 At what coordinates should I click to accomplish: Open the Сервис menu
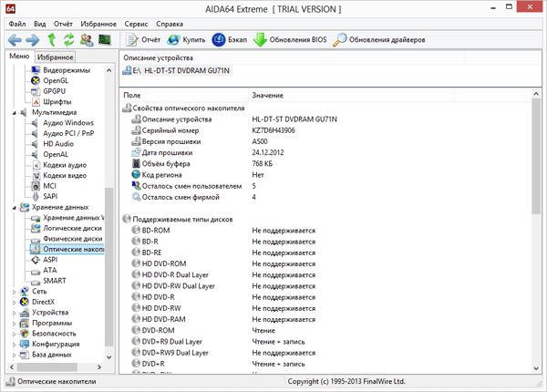click(136, 24)
